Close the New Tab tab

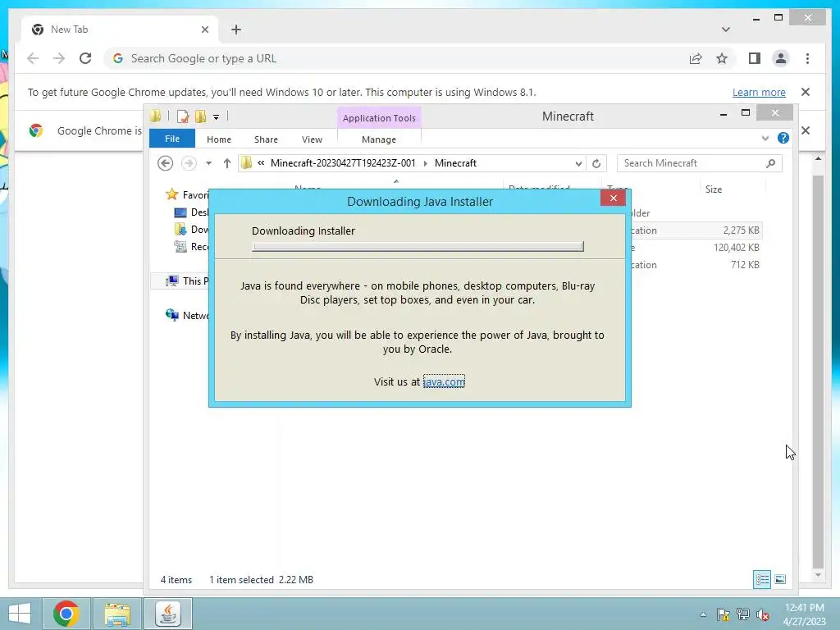point(204,30)
